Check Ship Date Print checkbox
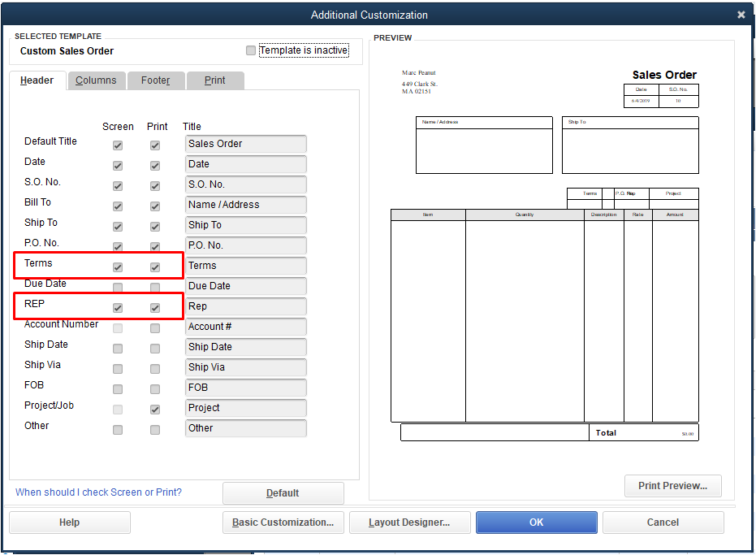Viewport: 756px width, 555px height. (155, 349)
